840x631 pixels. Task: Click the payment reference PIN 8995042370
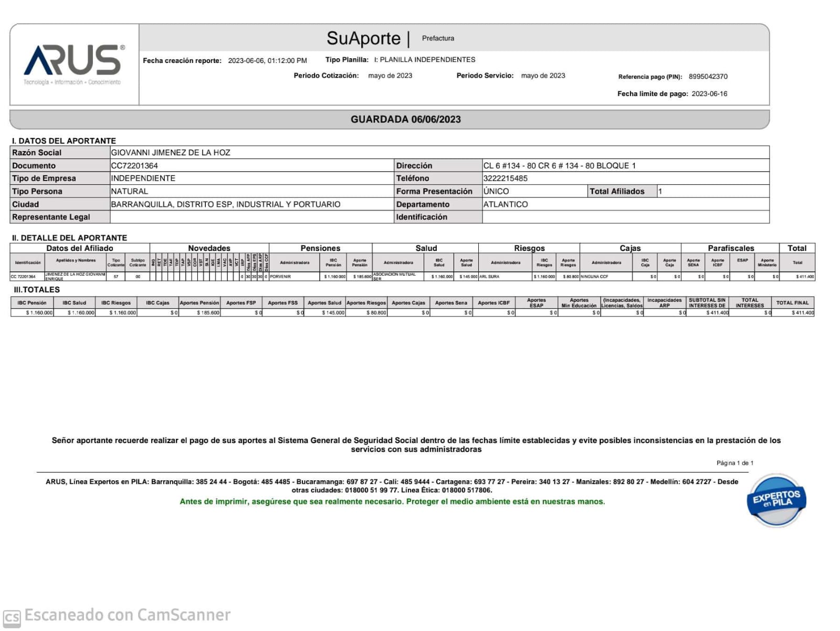coord(708,77)
